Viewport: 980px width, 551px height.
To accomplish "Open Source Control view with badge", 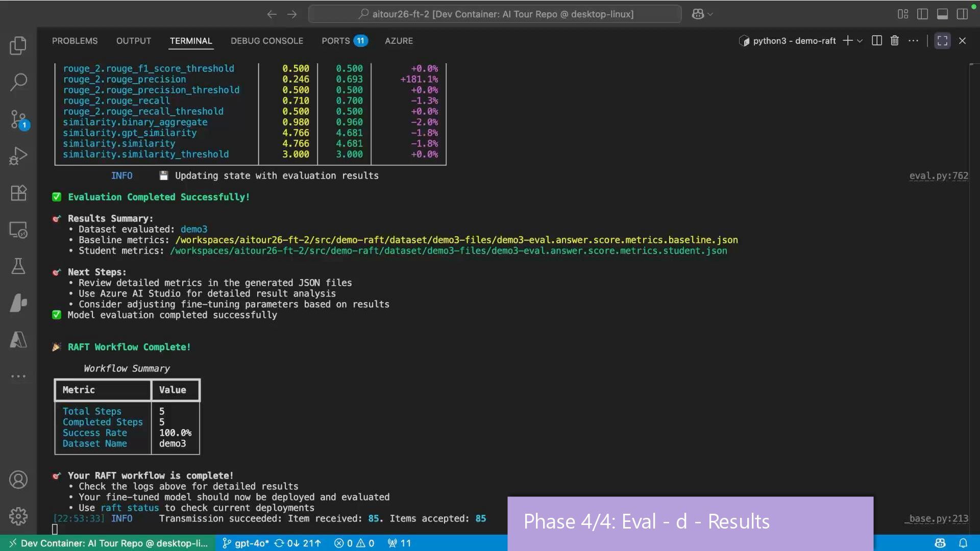I will [x=18, y=119].
